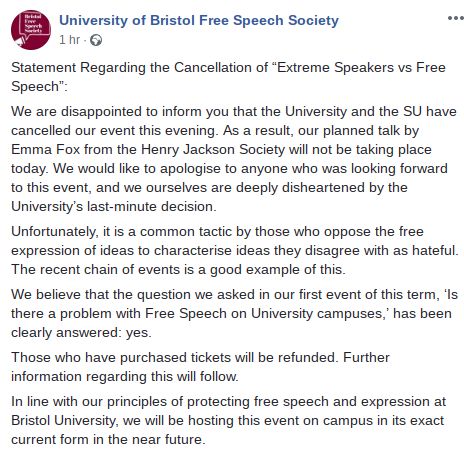Click the sentence 'information regarding this will follow.'
Screen dimensions: 464x450
point(125,377)
